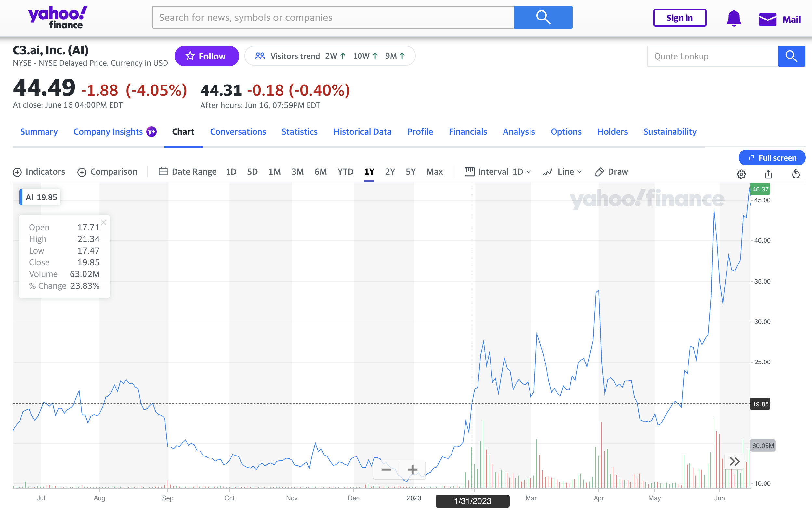812x515 pixels.
Task: Open the Statistics tab
Action: [299, 132]
